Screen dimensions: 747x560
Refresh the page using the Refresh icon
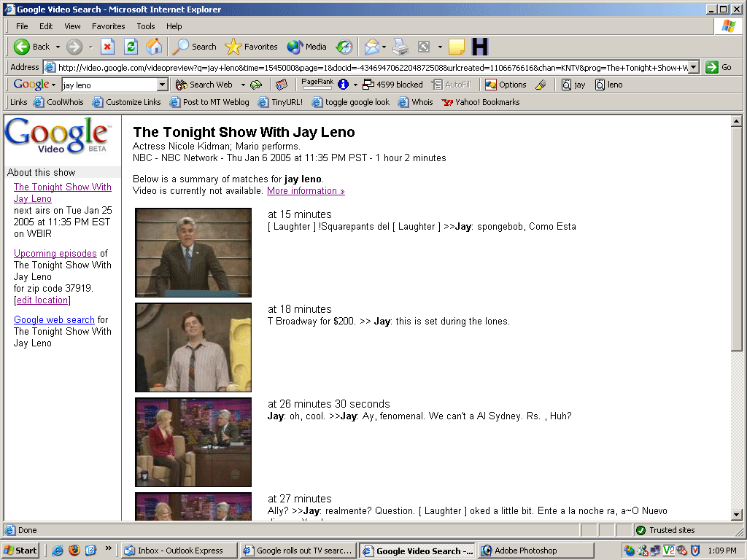coord(131,47)
